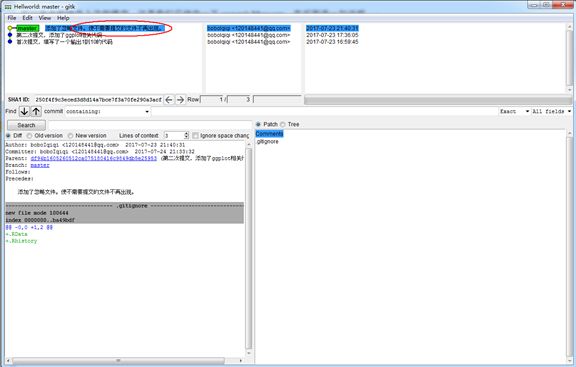
Task: Click the master branch link in details
Action: [x=40, y=165]
